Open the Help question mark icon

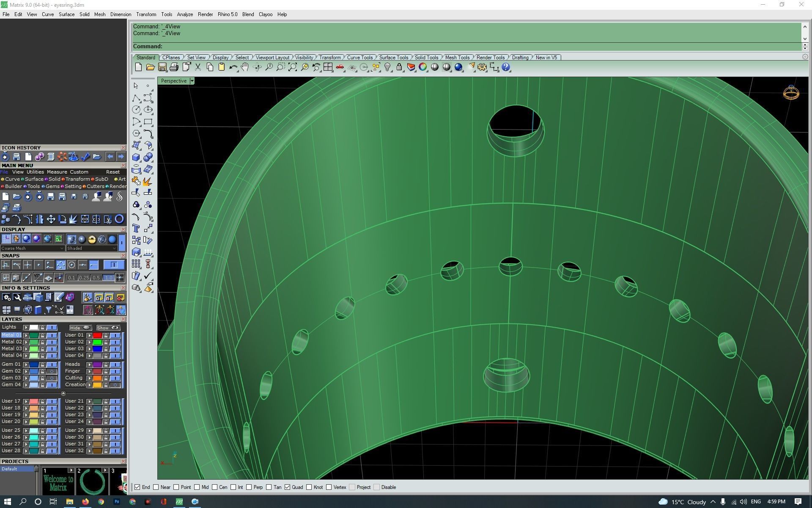click(x=506, y=67)
